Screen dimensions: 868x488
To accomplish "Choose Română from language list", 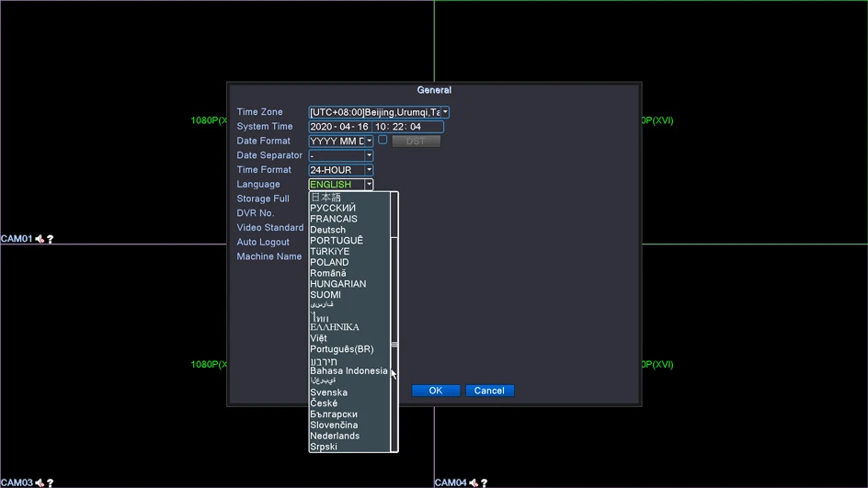I will pos(349,273).
